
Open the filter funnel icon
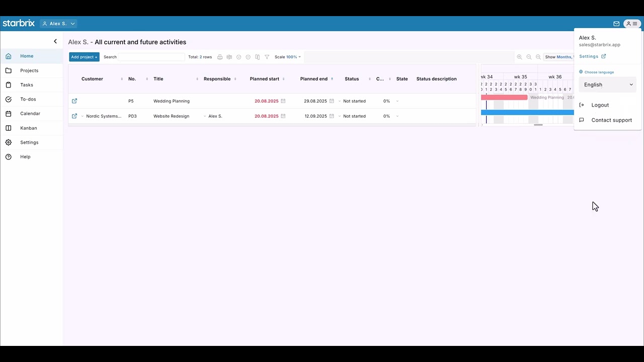[267, 57]
